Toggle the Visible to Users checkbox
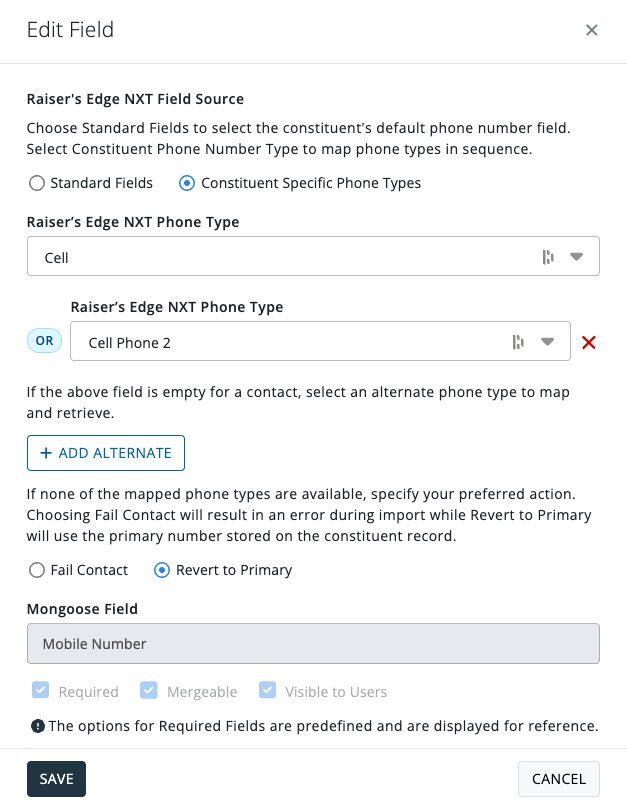627x808 pixels. pos(267,690)
